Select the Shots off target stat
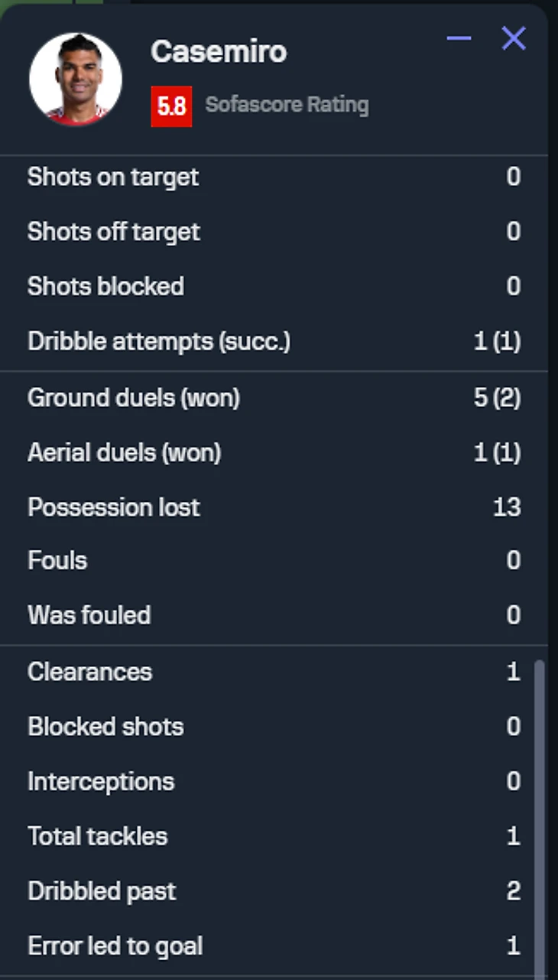This screenshot has width=558, height=980. click(x=114, y=232)
